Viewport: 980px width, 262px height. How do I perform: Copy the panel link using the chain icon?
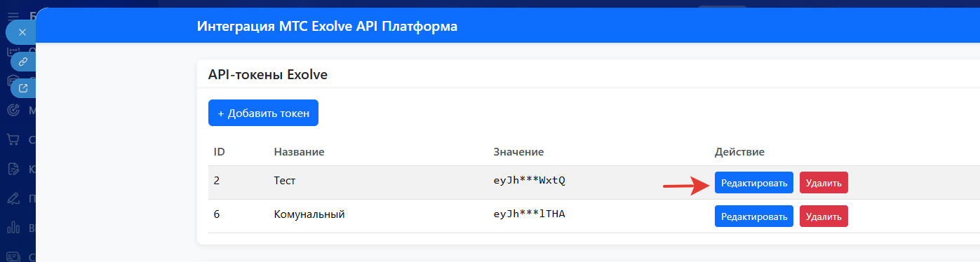(x=23, y=61)
